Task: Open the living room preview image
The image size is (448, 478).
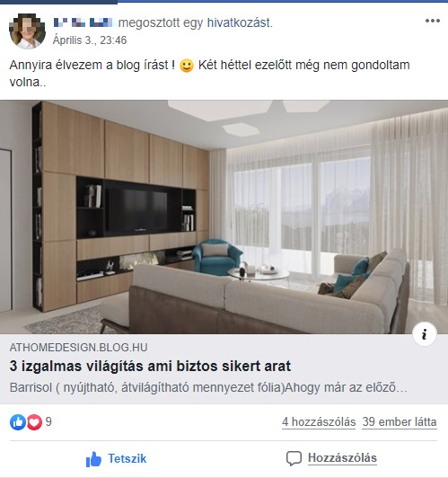Action: coord(224,217)
